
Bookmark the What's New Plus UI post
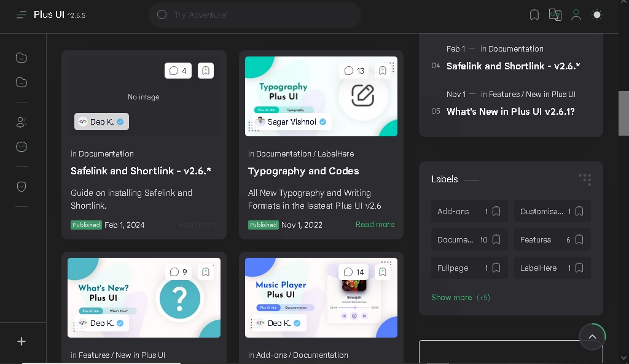pos(206,272)
